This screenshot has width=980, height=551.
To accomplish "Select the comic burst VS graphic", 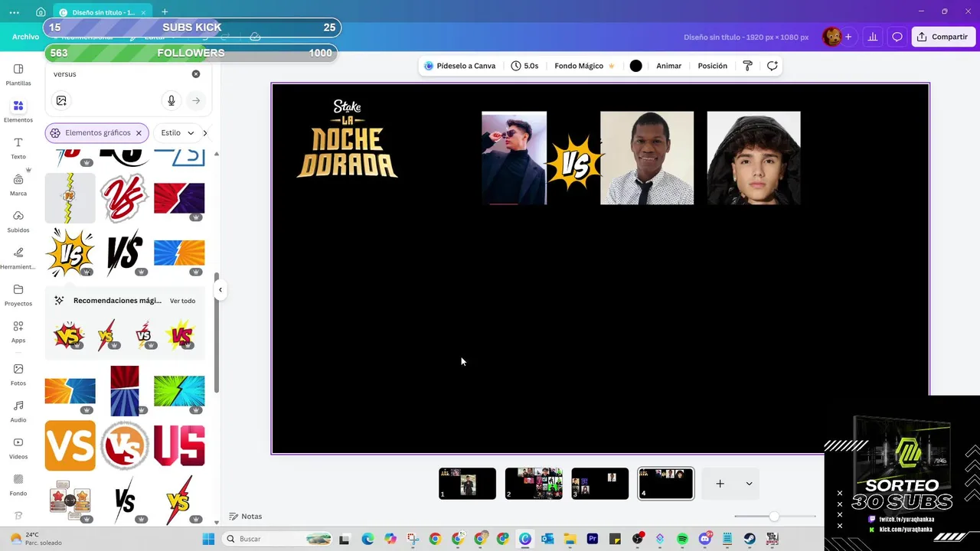I will click(70, 253).
